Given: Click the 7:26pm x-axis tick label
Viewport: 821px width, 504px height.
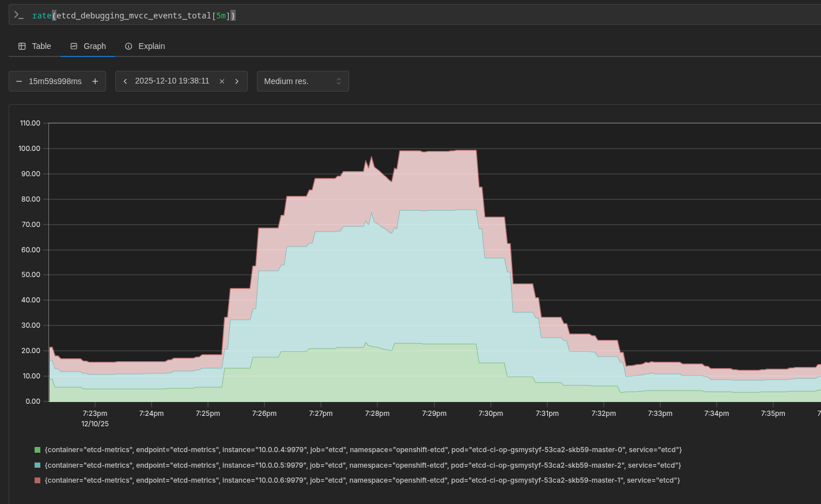Looking at the screenshot, I should pos(264,414).
